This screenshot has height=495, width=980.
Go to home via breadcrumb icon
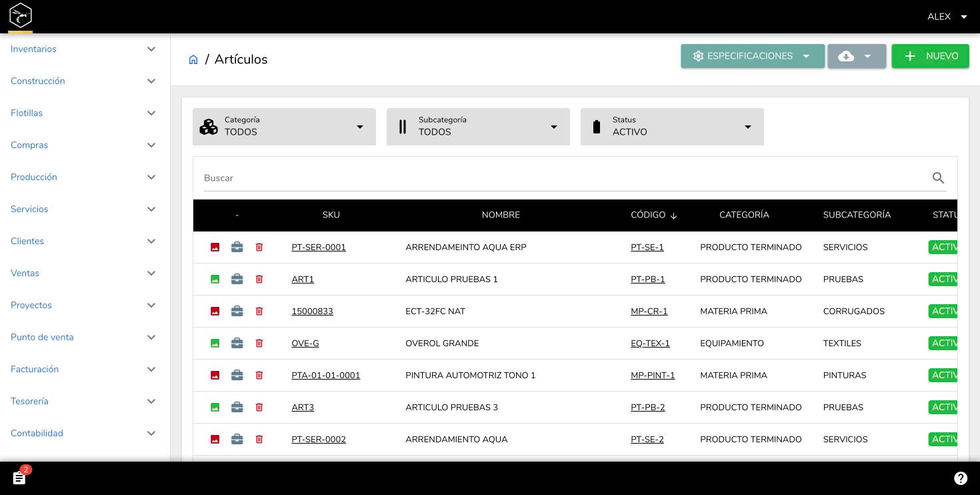tap(193, 59)
